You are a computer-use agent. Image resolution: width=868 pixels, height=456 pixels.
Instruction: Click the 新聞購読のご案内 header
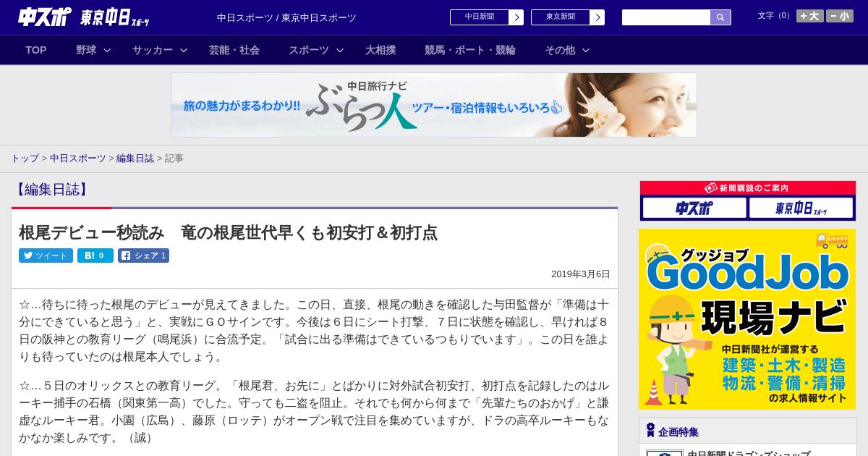click(748, 187)
